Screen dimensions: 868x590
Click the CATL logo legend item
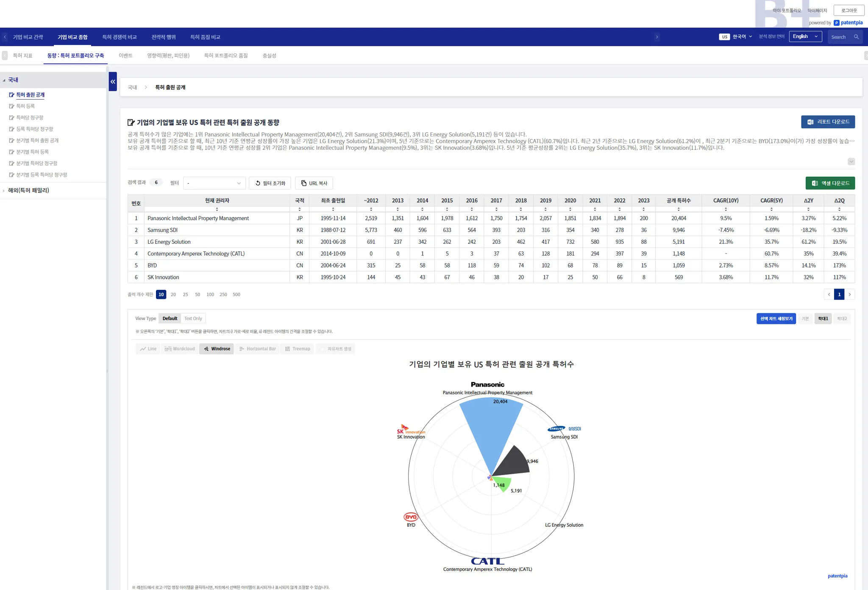[487, 561]
